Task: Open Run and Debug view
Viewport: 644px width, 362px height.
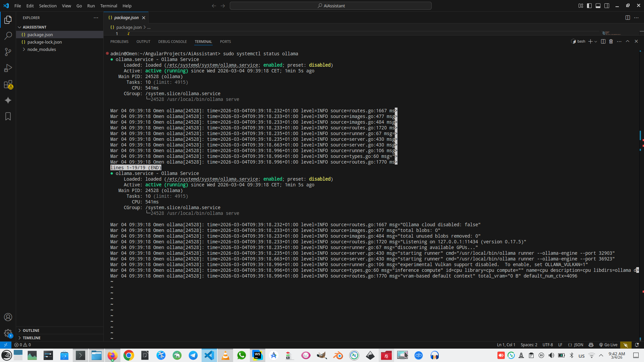Action: 8,68
